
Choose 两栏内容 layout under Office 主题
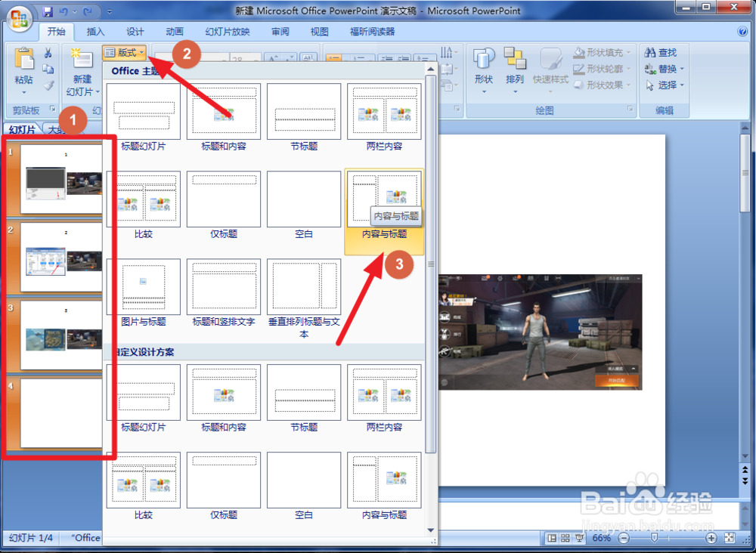coord(384,117)
